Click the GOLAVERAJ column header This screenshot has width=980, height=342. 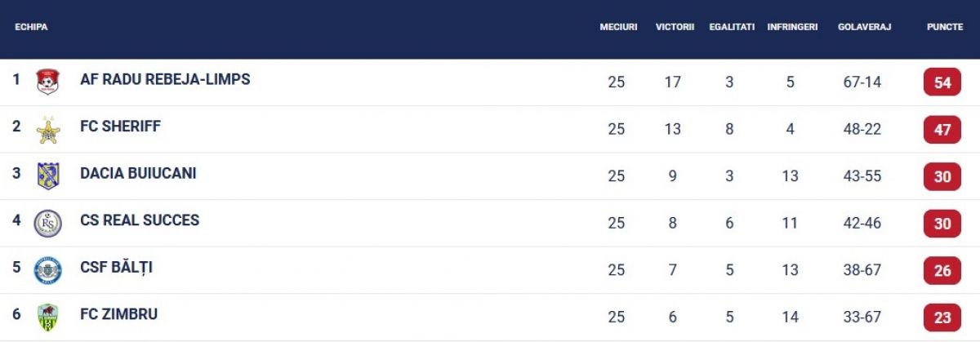tap(864, 27)
